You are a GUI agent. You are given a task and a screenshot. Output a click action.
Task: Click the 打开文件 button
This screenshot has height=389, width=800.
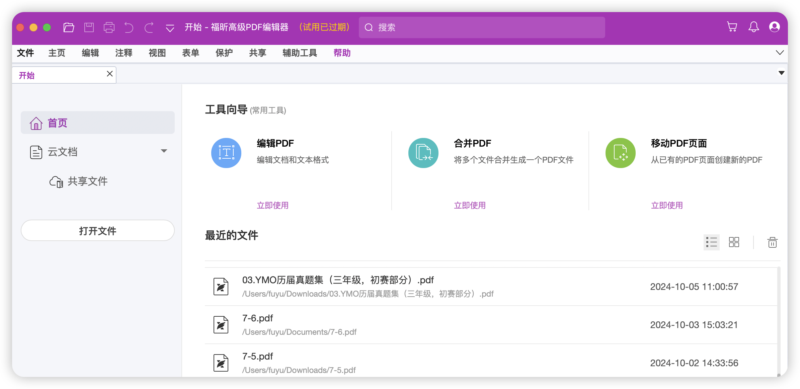97,231
